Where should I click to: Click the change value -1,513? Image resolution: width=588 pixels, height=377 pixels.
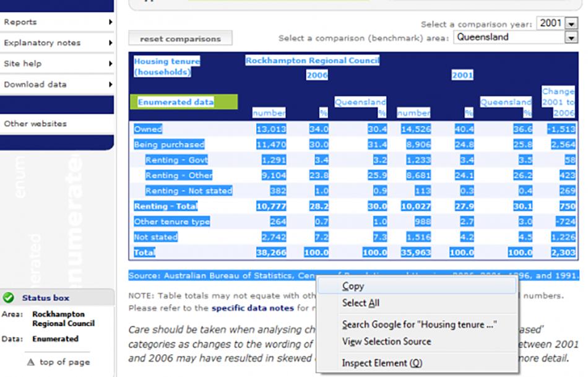click(x=561, y=129)
